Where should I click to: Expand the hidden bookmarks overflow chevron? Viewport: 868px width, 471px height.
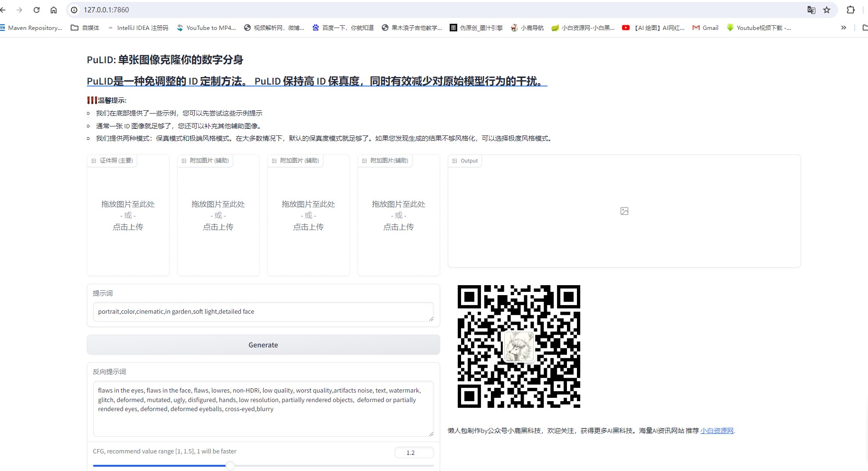(843, 28)
